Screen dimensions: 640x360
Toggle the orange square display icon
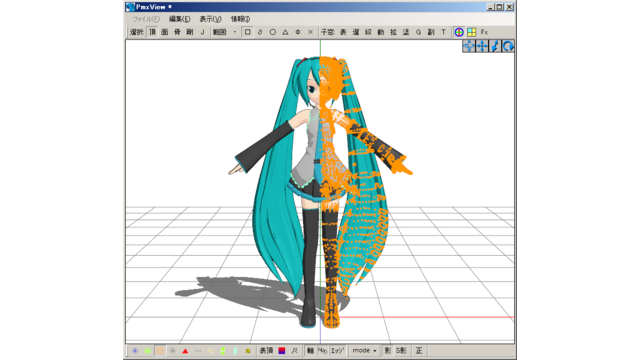click(160, 351)
